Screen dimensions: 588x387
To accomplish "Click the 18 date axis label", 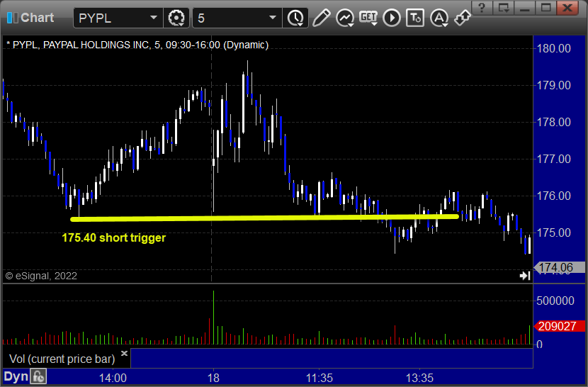I will click(213, 378).
